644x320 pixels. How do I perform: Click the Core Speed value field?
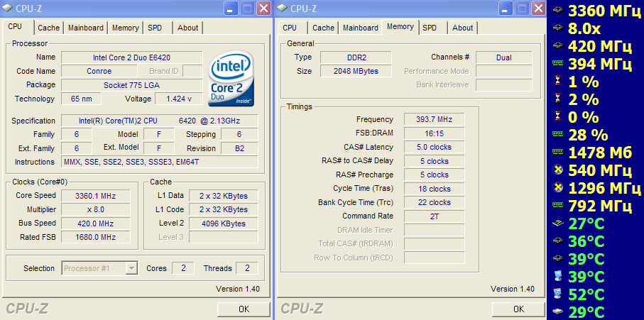tap(95, 196)
